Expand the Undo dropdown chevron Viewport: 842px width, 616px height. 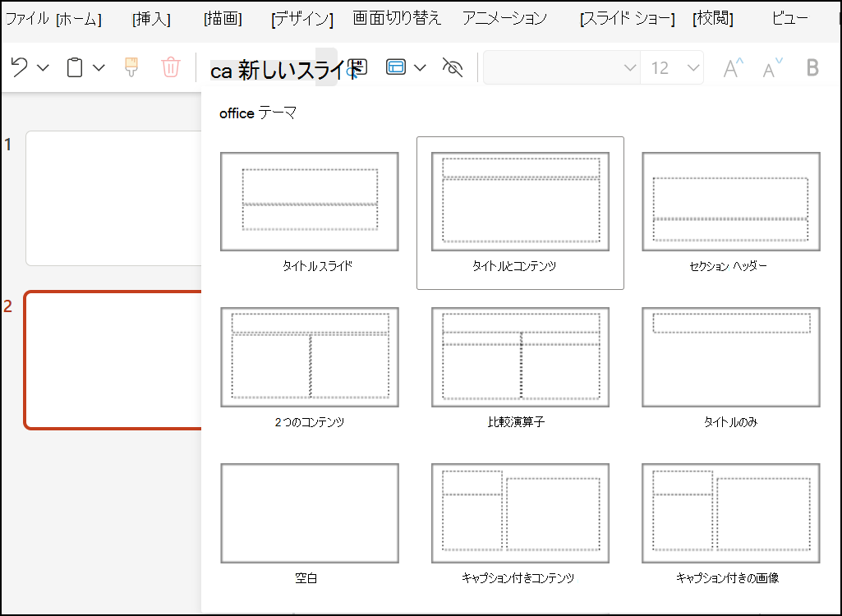(x=43, y=67)
